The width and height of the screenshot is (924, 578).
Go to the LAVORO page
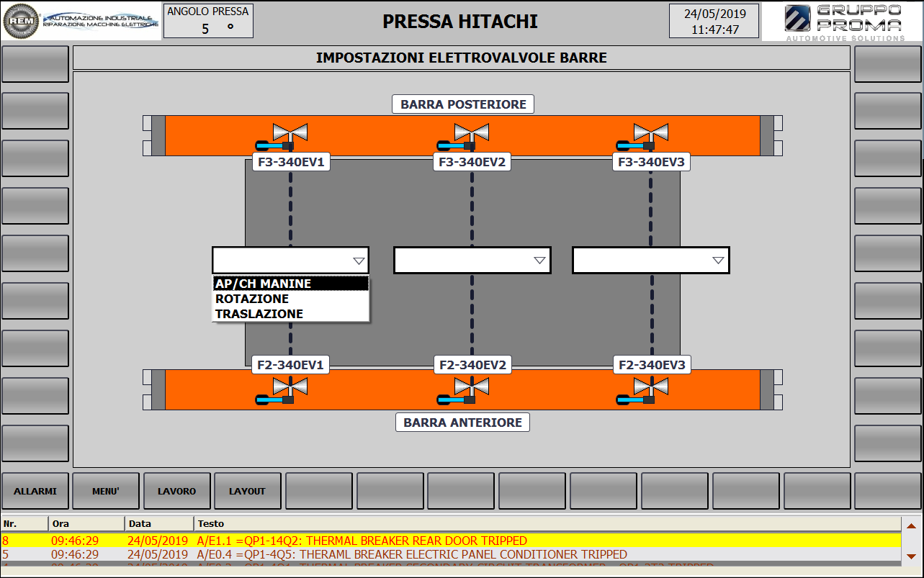click(177, 491)
